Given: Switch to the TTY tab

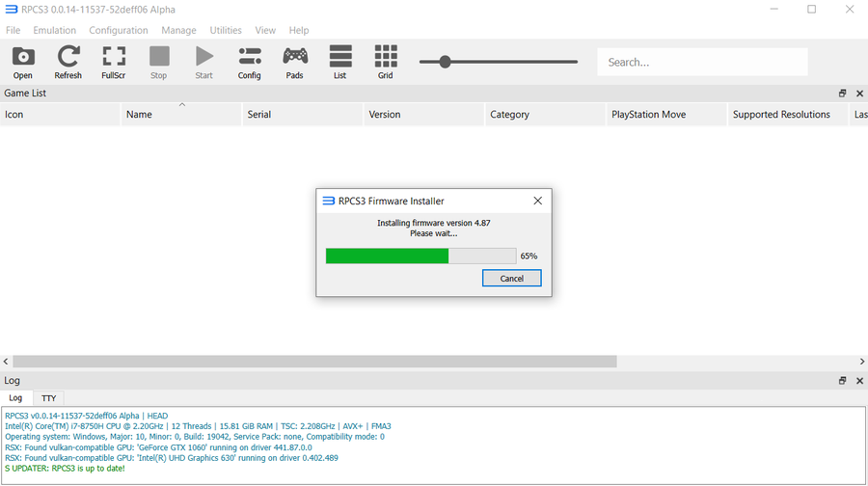Looking at the screenshot, I should tap(49, 398).
